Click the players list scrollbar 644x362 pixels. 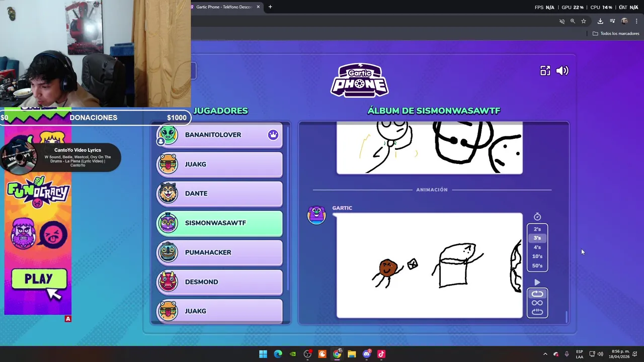coord(288,207)
